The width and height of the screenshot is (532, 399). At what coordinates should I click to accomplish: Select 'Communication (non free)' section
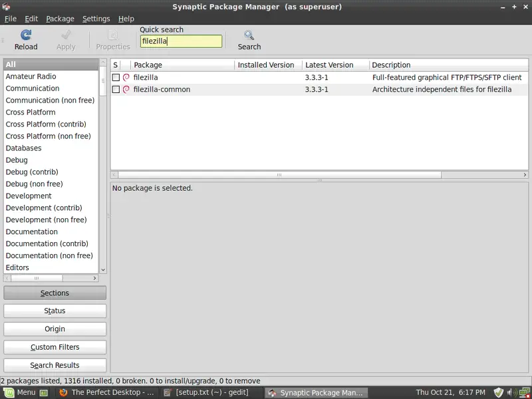pos(51,100)
